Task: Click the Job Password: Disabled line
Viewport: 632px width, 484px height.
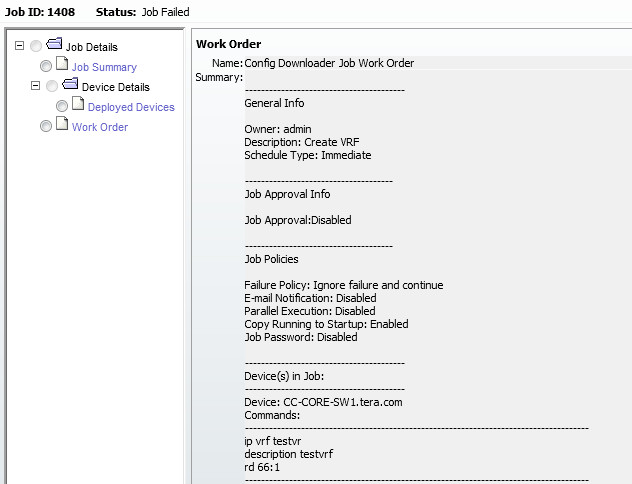Action: 301,337
